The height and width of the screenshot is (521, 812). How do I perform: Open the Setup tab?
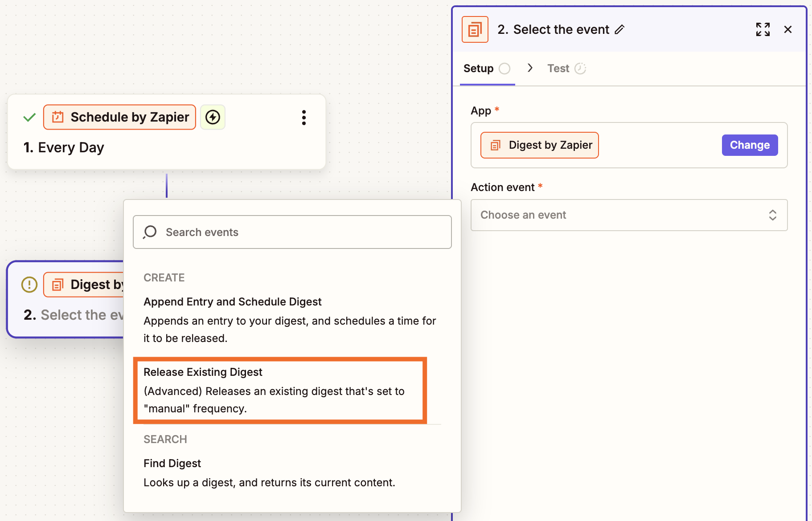click(x=487, y=69)
